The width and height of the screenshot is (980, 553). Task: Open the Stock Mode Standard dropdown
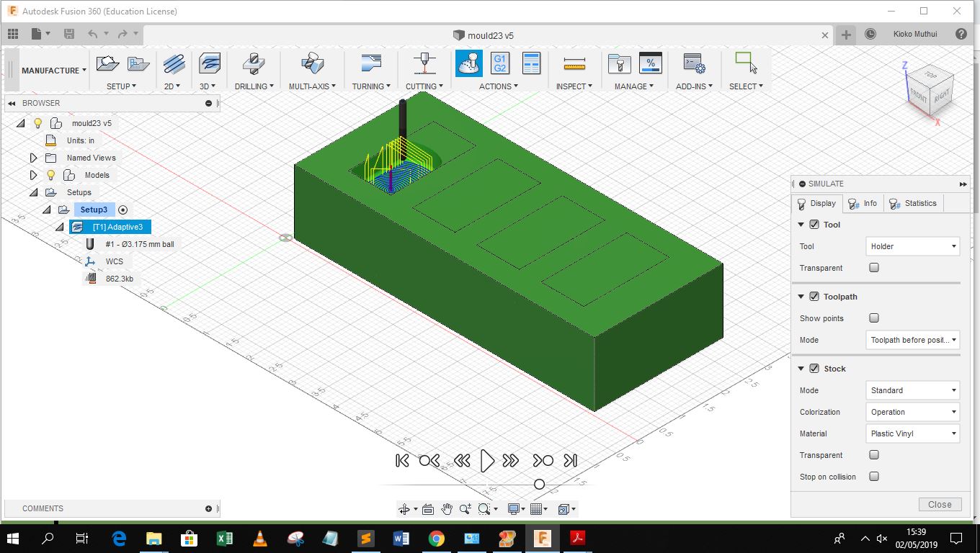click(x=912, y=390)
